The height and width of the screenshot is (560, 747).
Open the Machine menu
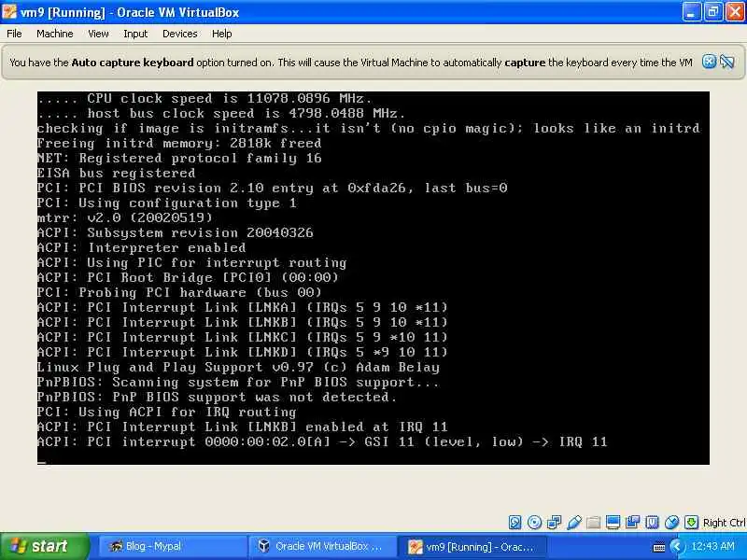55,34
